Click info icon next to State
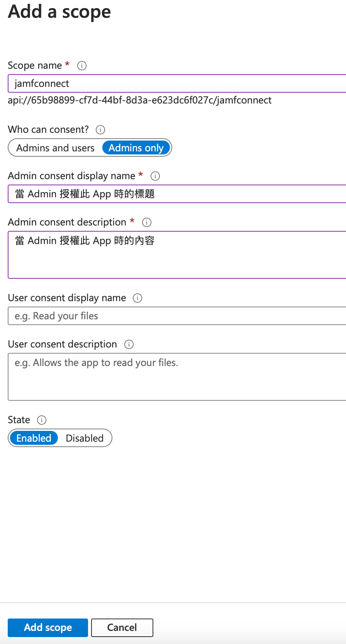The height and width of the screenshot is (644, 346). (x=42, y=420)
